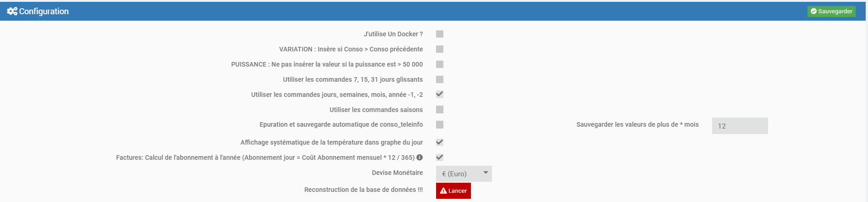Enable the "J'utilise Un Docker ?" checkbox
This screenshot has height=202, width=868.
440,34
